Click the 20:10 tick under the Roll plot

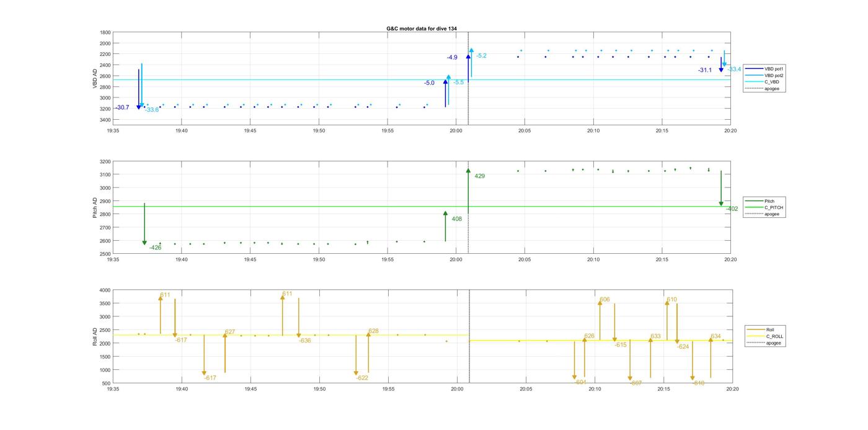pyautogui.click(x=595, y=389)
